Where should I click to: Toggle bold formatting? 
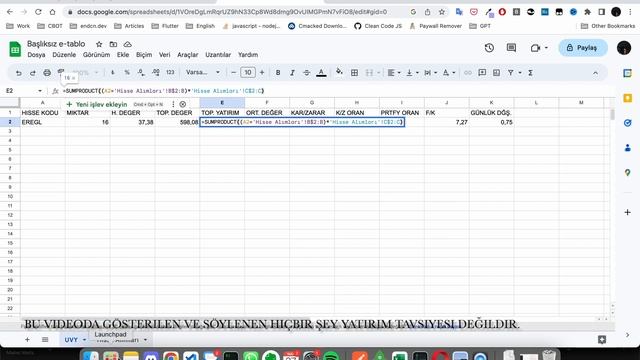pos(278,73)
